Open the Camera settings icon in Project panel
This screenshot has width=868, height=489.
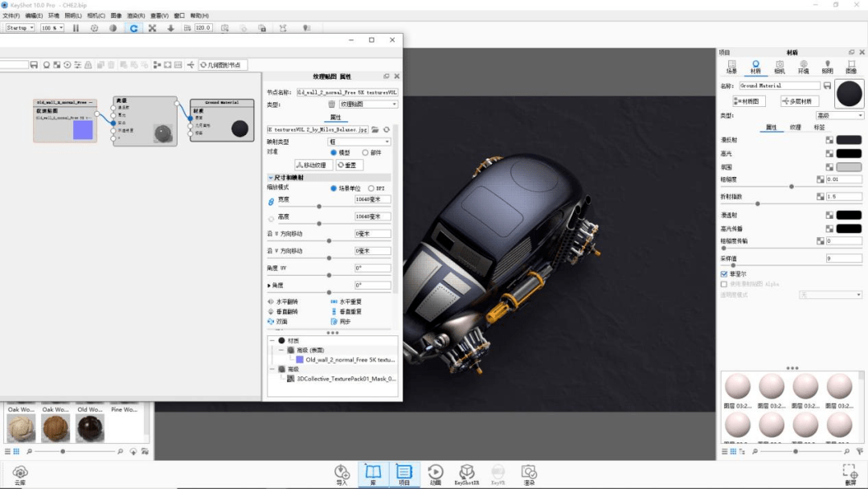tap(778, 65)
